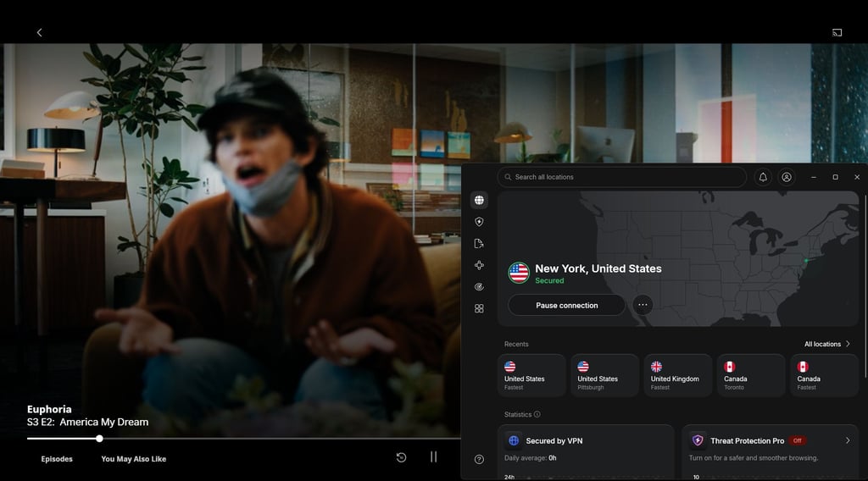Open the notifications bell in the VPN window

coord(763,177)
